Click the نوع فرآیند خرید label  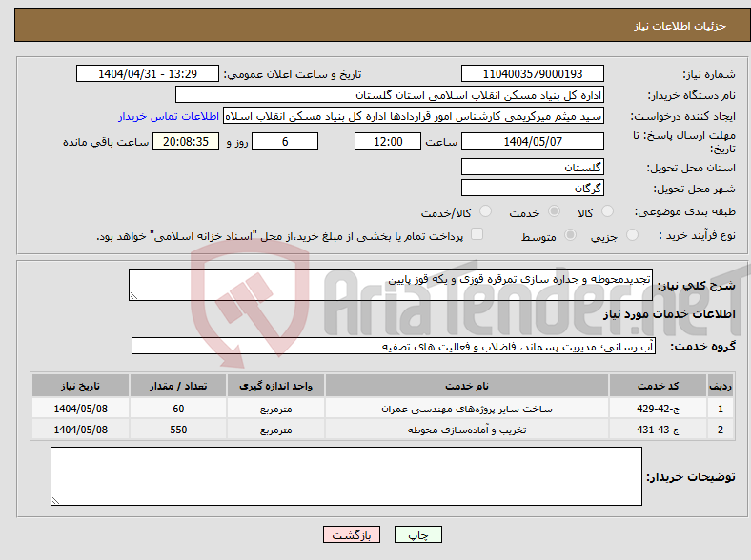[x=697, y=235]
